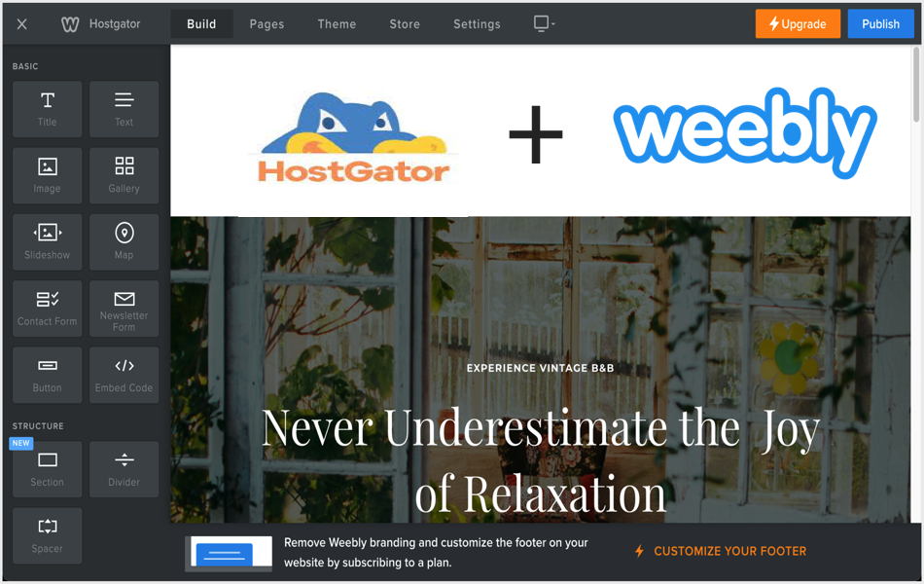Image resolution: width=924 pixels, height=584 pixels.
Task: Select the Section structure element
Action: coord(47,469)
